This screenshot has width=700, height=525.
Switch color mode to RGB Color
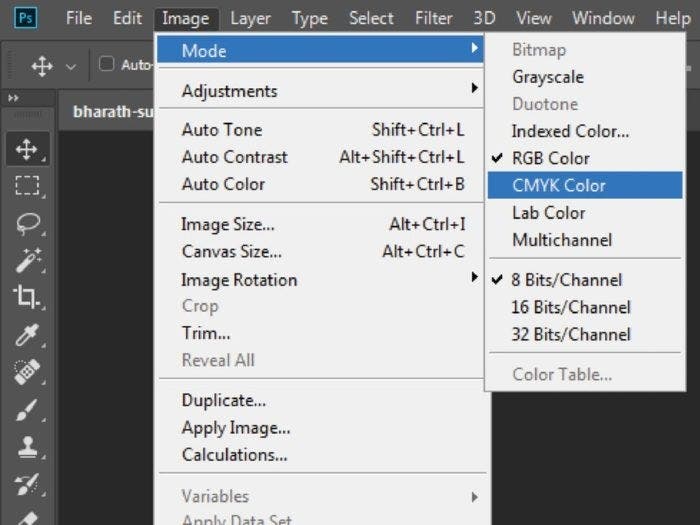click(550, 158)
